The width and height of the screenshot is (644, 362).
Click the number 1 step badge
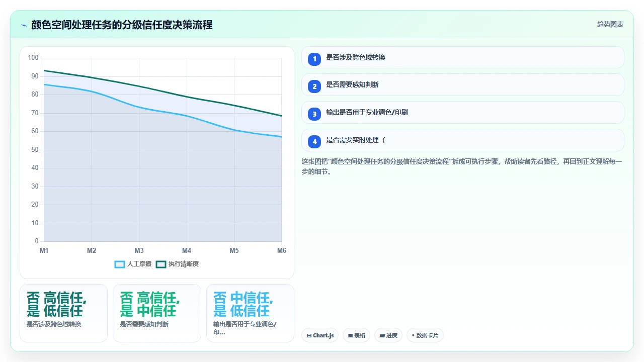pos(314,59)
